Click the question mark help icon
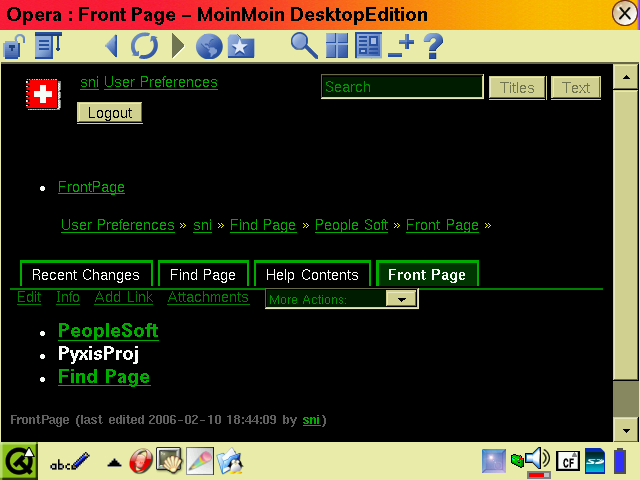640x480 pixels. [433, 46]
